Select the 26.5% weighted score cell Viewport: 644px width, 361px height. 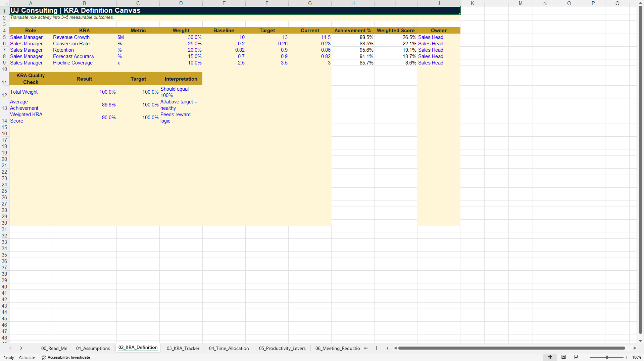pos(396,37)
